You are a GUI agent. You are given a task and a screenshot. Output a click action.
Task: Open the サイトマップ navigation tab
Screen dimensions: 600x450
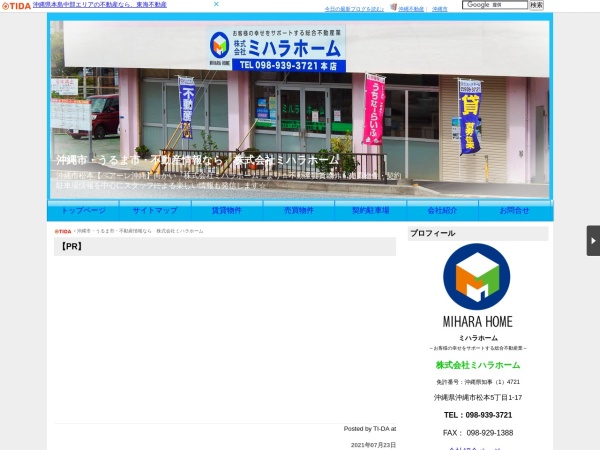coord(155,210)
